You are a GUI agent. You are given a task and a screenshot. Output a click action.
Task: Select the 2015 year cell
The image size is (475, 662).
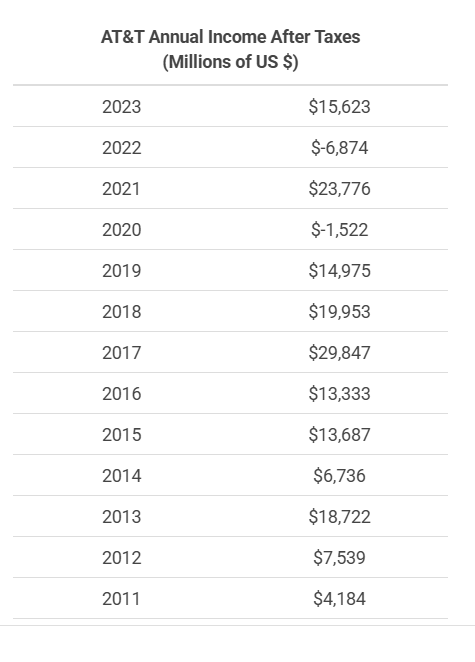(122, 434)
